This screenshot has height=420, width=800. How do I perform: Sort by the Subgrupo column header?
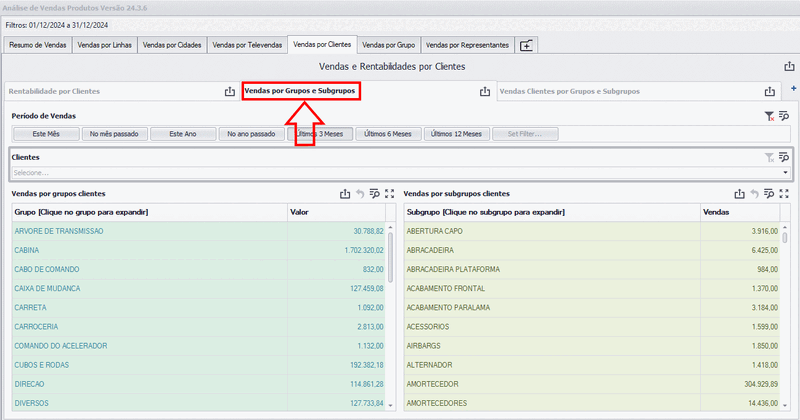[552, 212]
